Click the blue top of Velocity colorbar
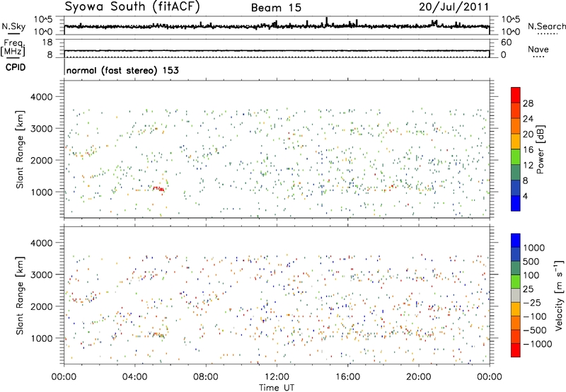This screenshot has width=566, height=392. [516, 241]
